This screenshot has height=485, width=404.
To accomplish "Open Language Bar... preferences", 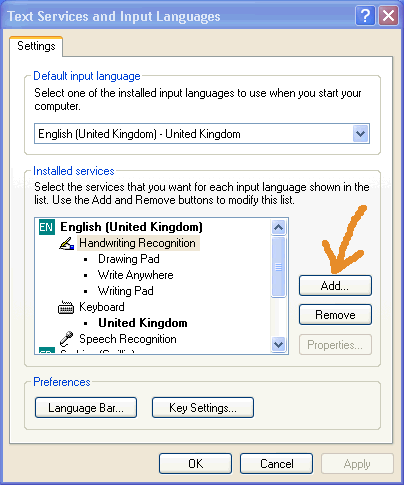I will tap(86, 408).
